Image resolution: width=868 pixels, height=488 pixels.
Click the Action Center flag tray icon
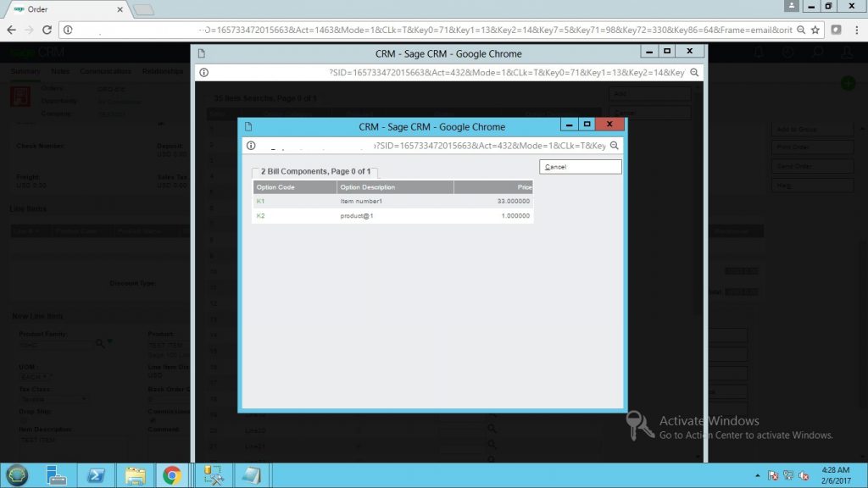pyautogui.click(x=773, y=476)
